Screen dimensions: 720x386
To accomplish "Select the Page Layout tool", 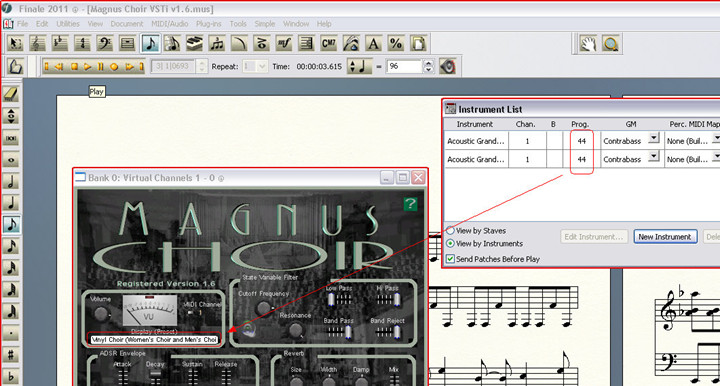I will click(418, 44).
